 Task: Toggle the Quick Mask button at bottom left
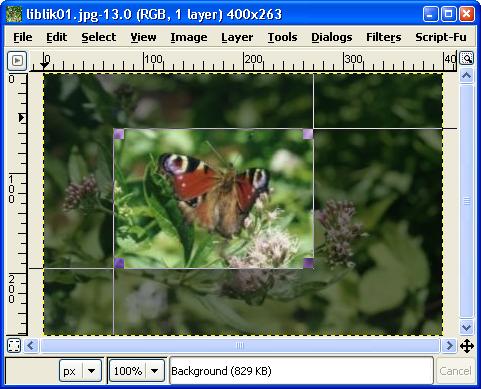14,346
